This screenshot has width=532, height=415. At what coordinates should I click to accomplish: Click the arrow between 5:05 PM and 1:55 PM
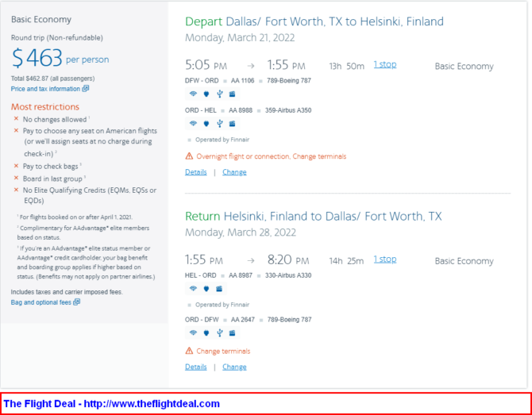(250, 66)
